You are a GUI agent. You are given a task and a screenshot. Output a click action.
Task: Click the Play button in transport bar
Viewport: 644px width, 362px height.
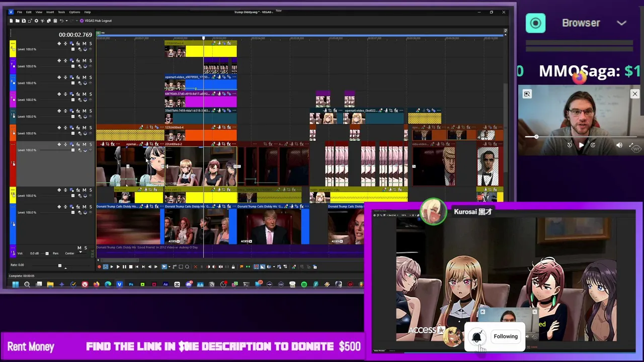[118, 266]
